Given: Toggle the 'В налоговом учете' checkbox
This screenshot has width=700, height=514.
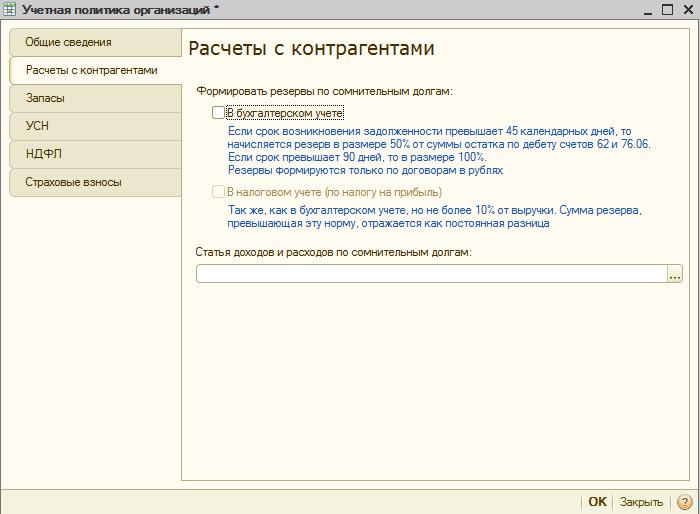Looking at the screenshot, I should tap(219, 191).
